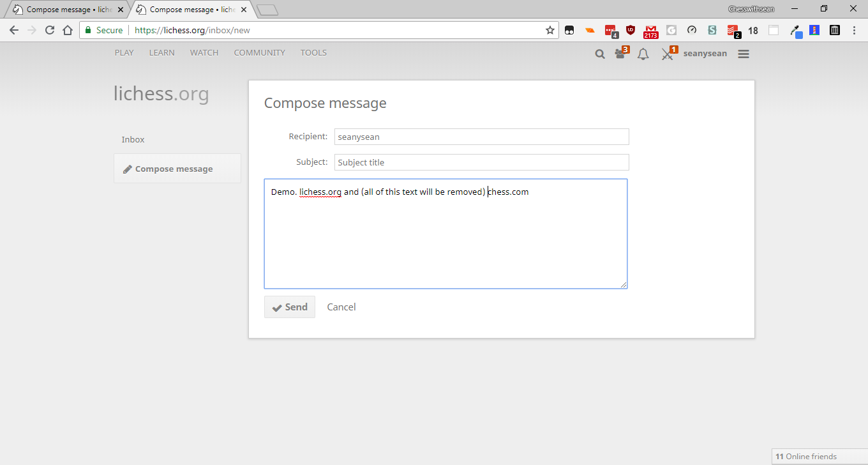Open the lichess search magnifier
This screenshot has height=465, width=868.
click(600, 54)
